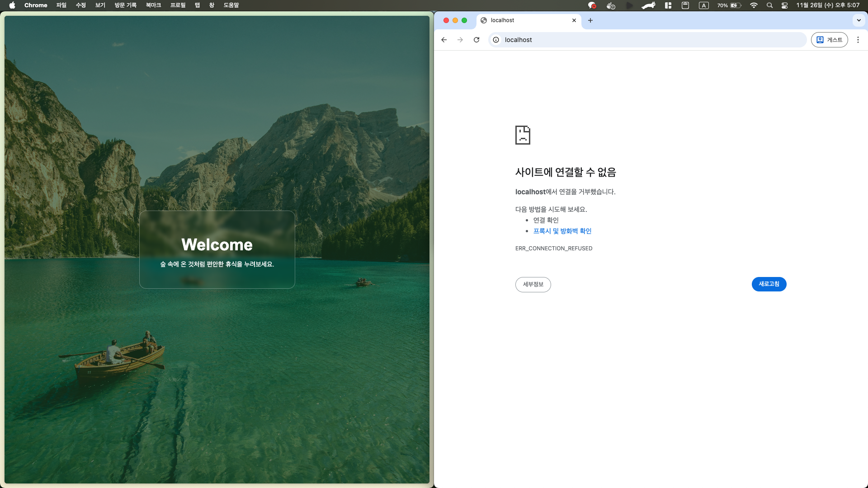Click the battery status indicator
Image resolution: width=868 pixels, height=488 pixels.
point(729,5)
